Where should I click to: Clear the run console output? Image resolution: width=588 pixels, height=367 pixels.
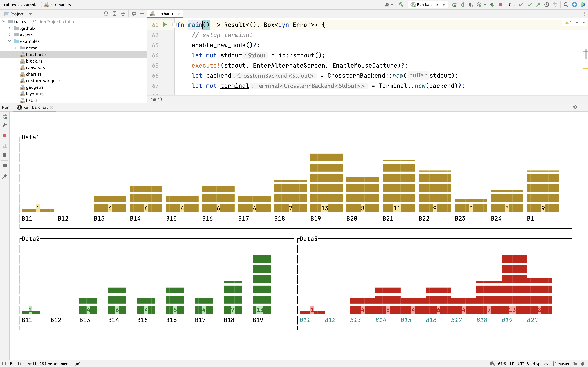tap(5, 155)
